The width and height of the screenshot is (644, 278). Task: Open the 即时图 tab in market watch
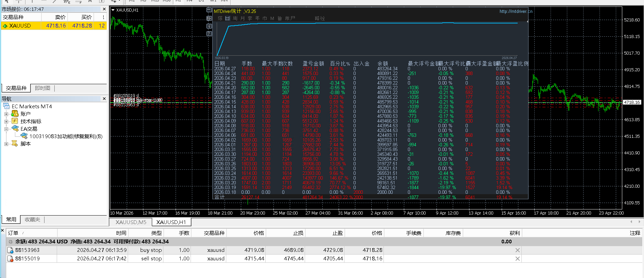42,88
